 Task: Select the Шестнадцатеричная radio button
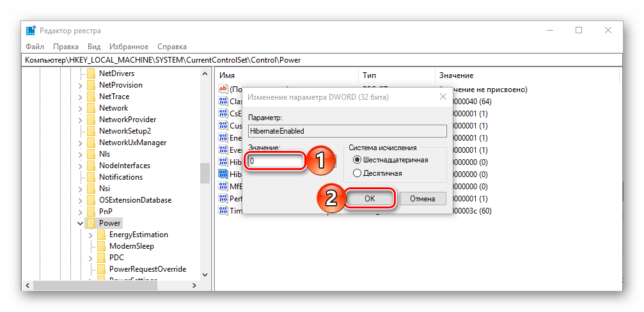(x=357, y=160)
